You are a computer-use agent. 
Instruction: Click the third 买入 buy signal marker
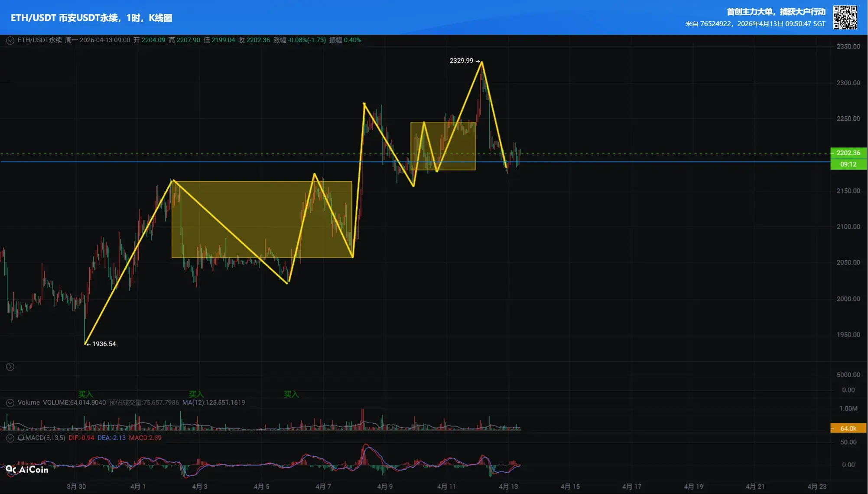click(291, 394)
